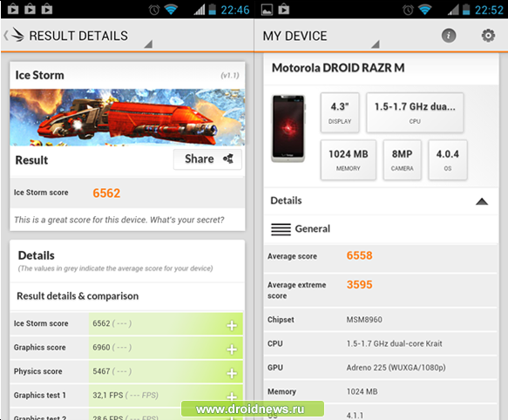Expand the Graphics test 1 row plus

coord(232,396)
